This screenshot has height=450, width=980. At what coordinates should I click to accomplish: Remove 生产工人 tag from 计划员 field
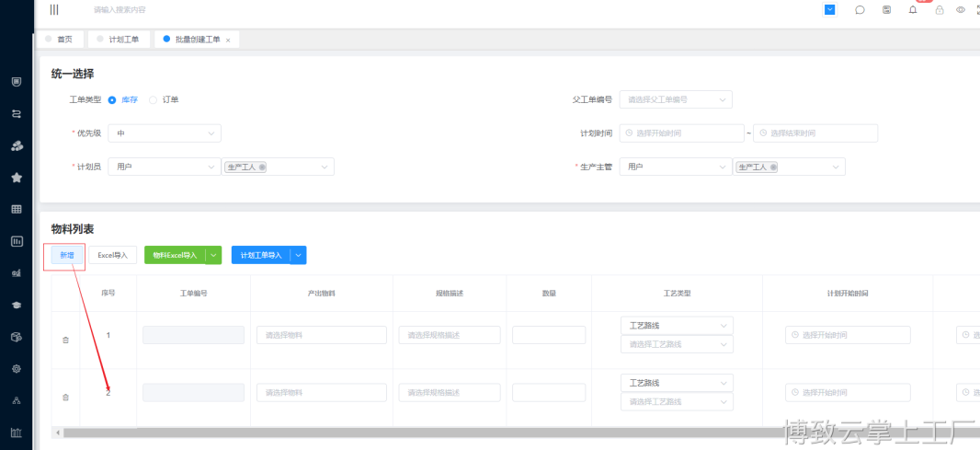click(x=261, y=167)
